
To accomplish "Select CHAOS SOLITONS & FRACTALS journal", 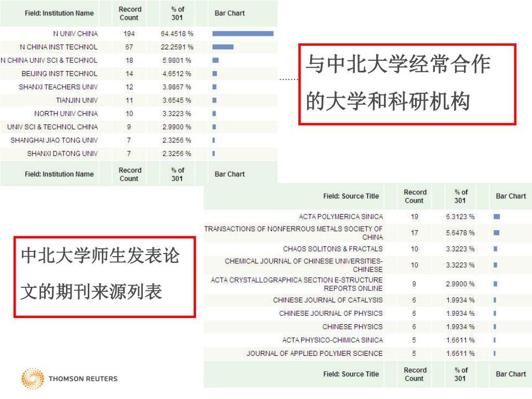I will (x=333, y=249).
